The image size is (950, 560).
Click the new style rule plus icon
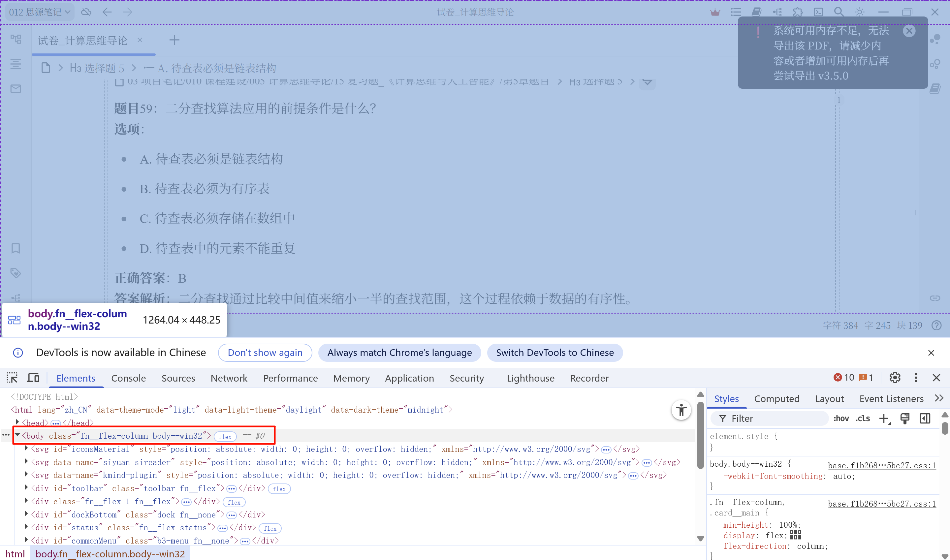pyautogui.click(x=884, y=419)
